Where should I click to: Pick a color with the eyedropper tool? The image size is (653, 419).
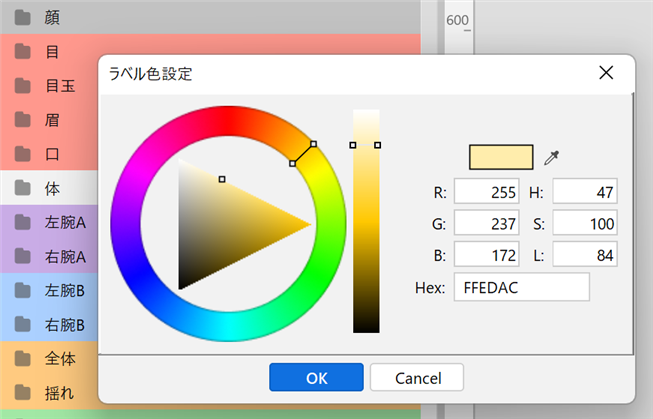click(552, 157)
